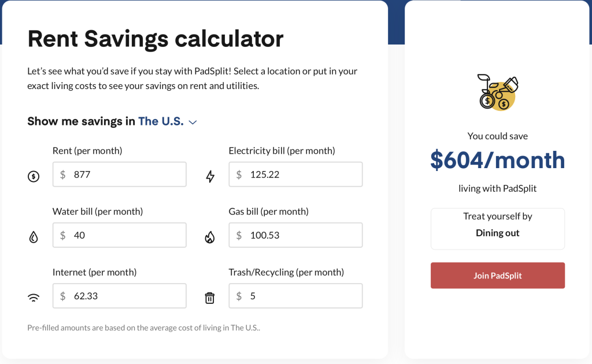
Task: Focus the Rent per month field
Action: [x=127, y=174]
